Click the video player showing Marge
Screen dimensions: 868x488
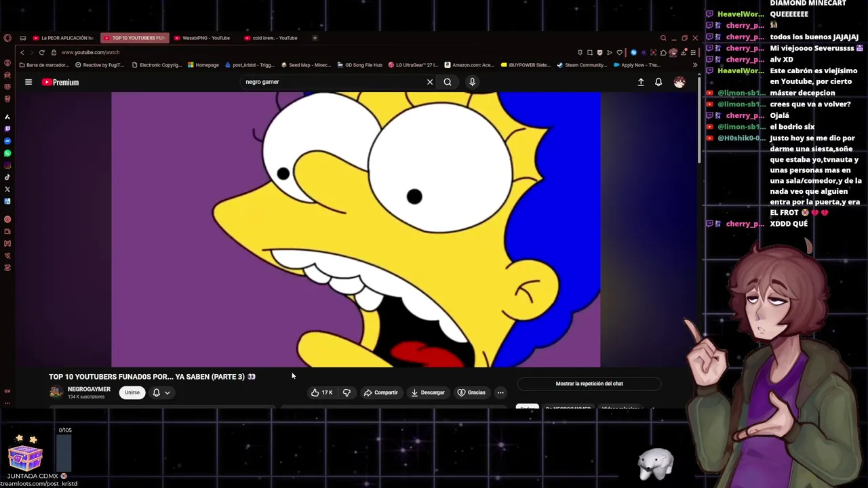tap(356, 229)
